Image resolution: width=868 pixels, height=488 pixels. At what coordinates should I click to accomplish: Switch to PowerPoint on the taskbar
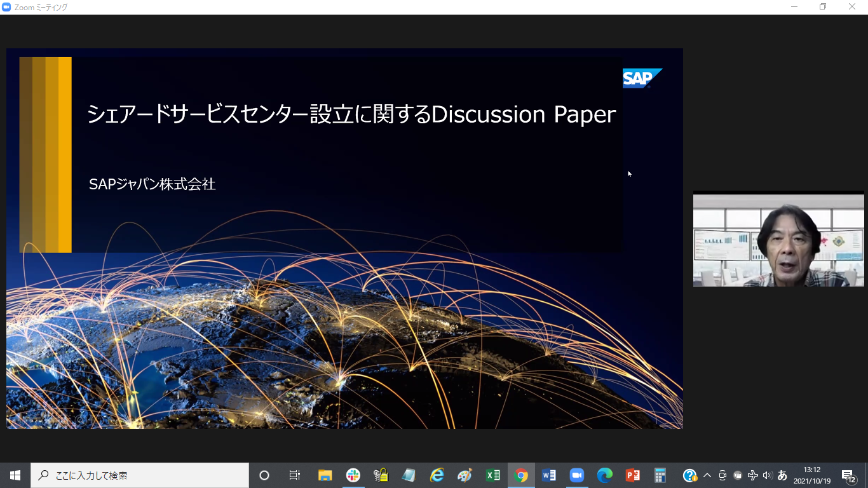coord(633,475)
